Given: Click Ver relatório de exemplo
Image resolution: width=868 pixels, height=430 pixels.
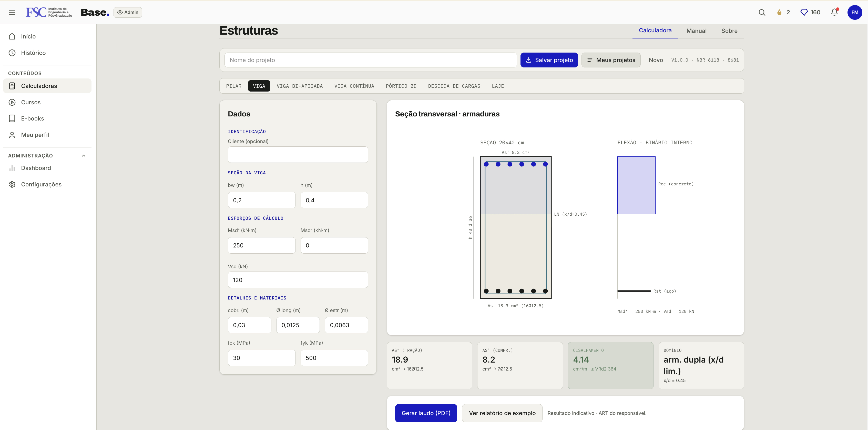Looking at the screenshot, I should pos(502,413).
